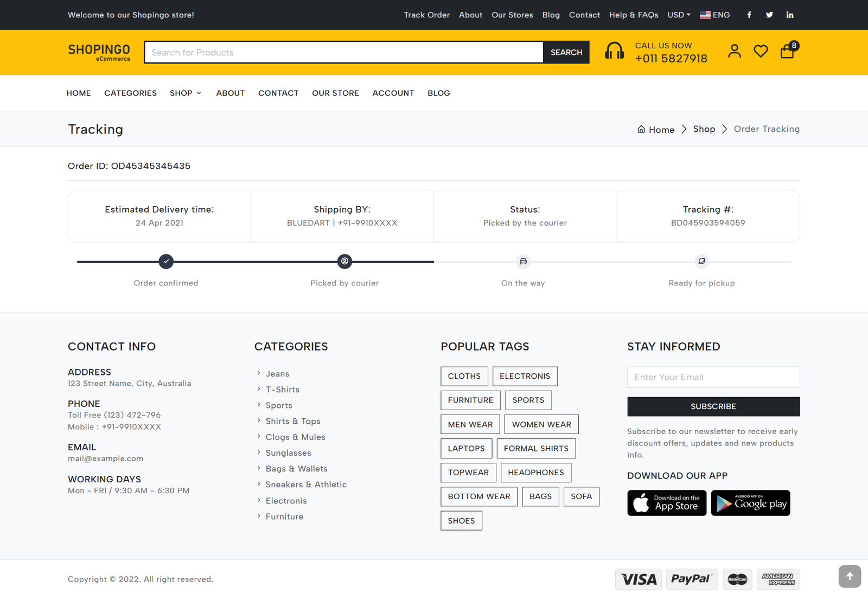Click the SUBSCRIBE button
This screenshot has width=868, height=599.
(x=713, y=406)
